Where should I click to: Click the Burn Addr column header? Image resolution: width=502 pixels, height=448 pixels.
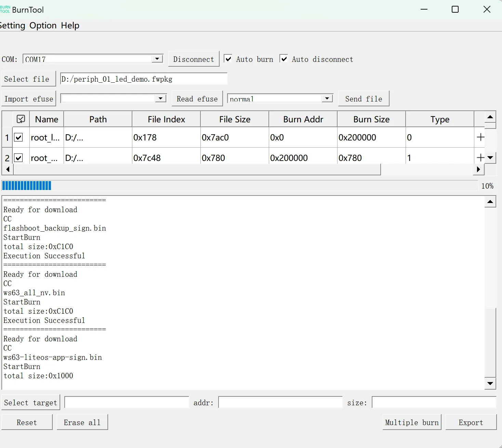tap(303, 119)
